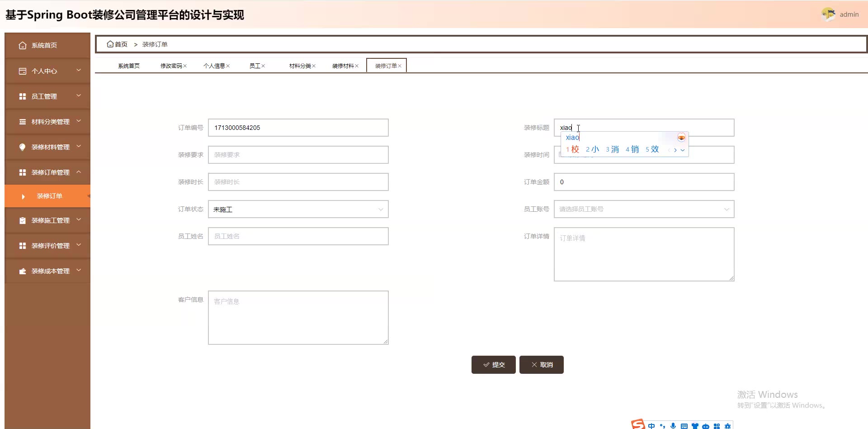Click the 订单详情 textarea
The image size is (868, 429).
coord(644,254)
